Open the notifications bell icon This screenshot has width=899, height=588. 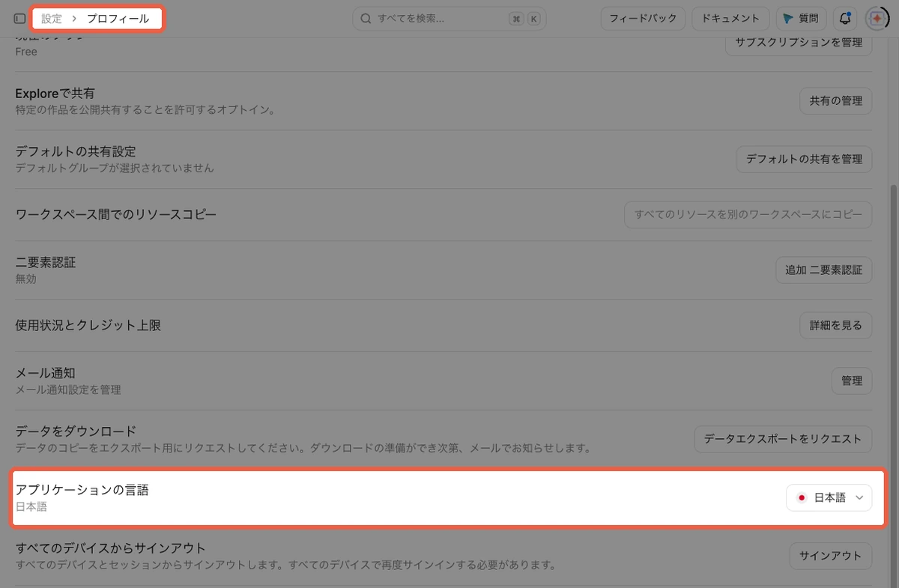click(846, 19)
